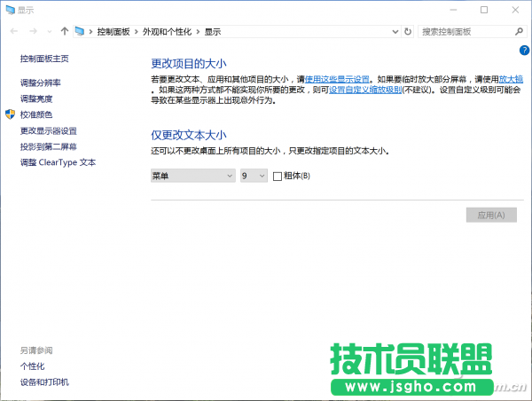Go up one level with the up arrow

coord(63,31)
